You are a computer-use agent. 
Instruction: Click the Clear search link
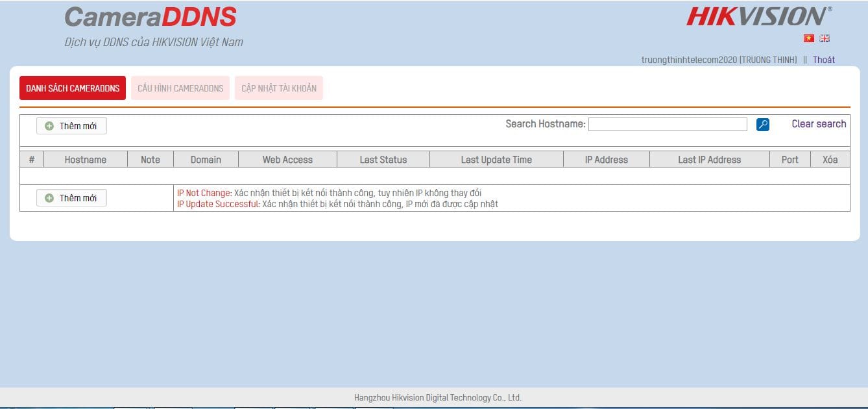pos(819,124)
